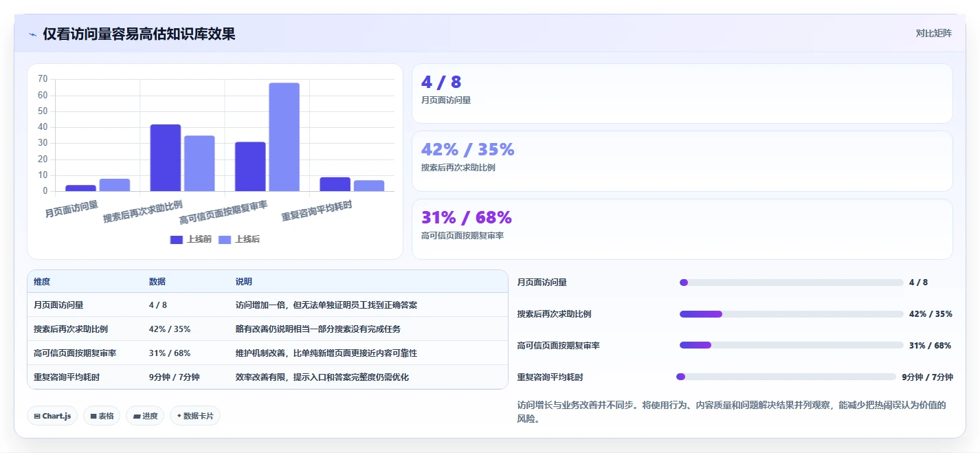Click the 维度 table column header

click(42, 282)
